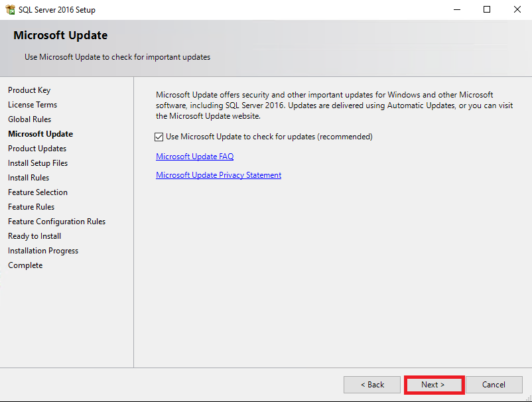Select the Global Rules step
Screen dimensions: 532x402
tap(29, 119)
